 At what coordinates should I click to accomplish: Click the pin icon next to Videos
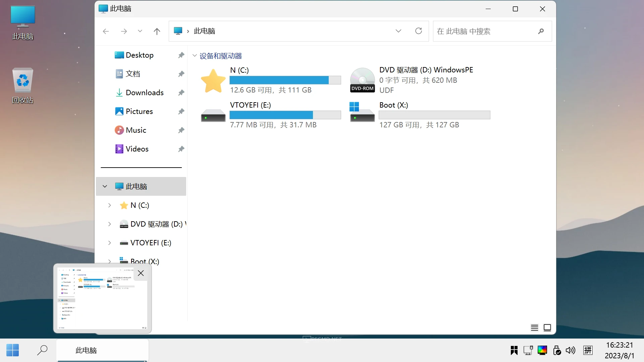[181, 149]
